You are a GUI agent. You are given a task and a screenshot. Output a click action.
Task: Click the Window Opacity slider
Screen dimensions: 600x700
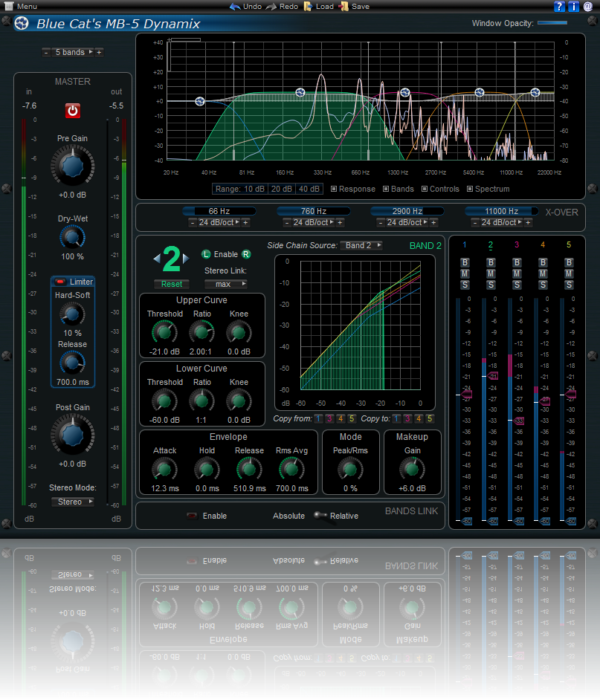(x=552, y=23)
